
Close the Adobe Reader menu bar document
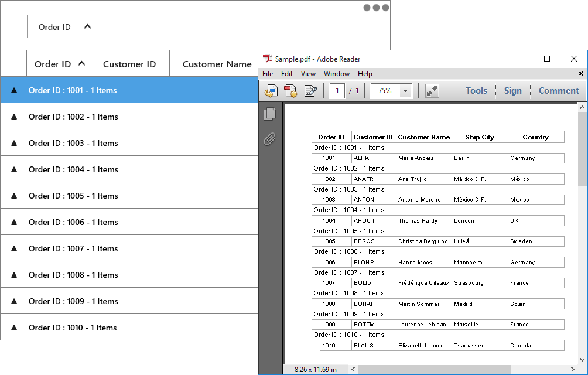pyautogui.click(x=581, y=73)
